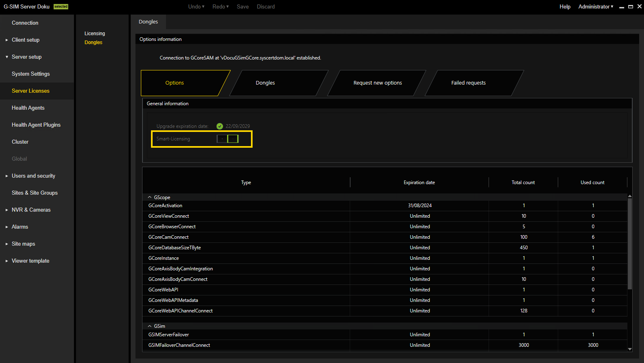Viewport: 644px width, 363px height.
Task: Maximize the G-SIM window
Action: [x=631, y=6]
